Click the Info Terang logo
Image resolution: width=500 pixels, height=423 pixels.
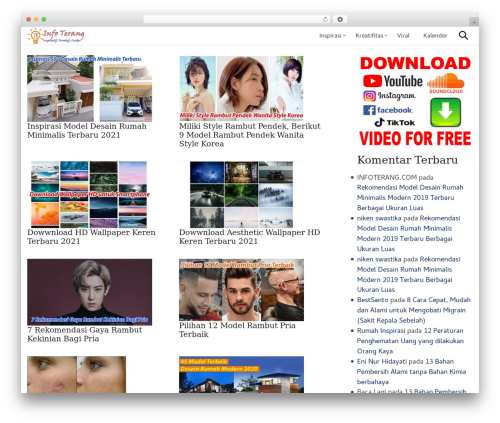click(x=56, y=36)
